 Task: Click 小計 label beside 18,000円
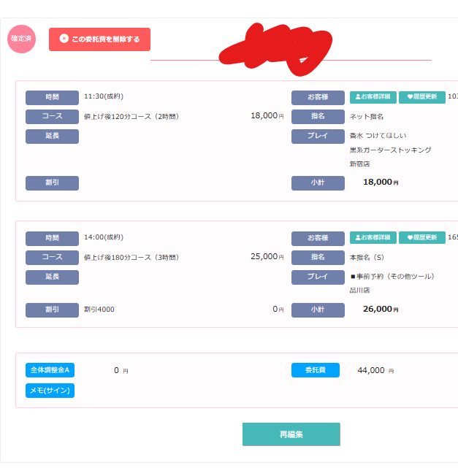(318, 183)
